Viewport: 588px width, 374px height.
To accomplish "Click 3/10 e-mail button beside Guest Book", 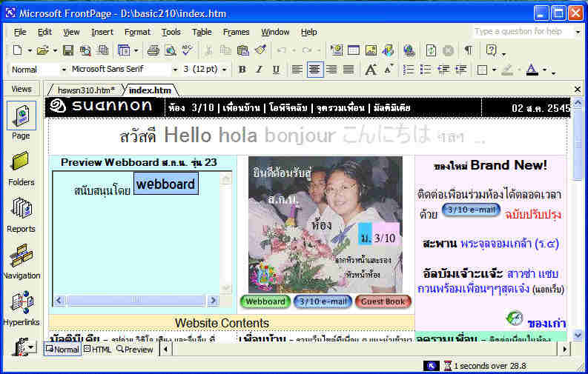I will click(x=323, y=301).
